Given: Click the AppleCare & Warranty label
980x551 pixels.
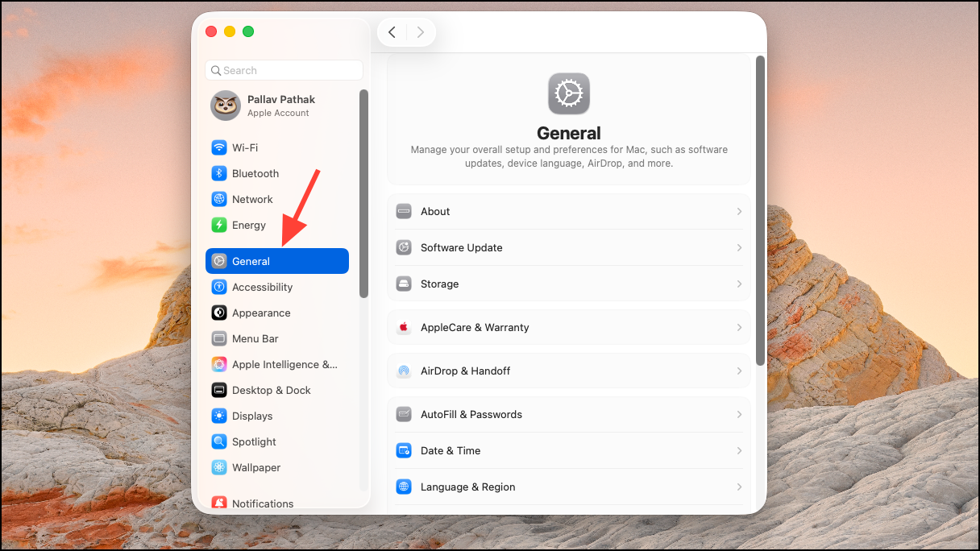Looking at the screenshot, I should click(475, 327).
